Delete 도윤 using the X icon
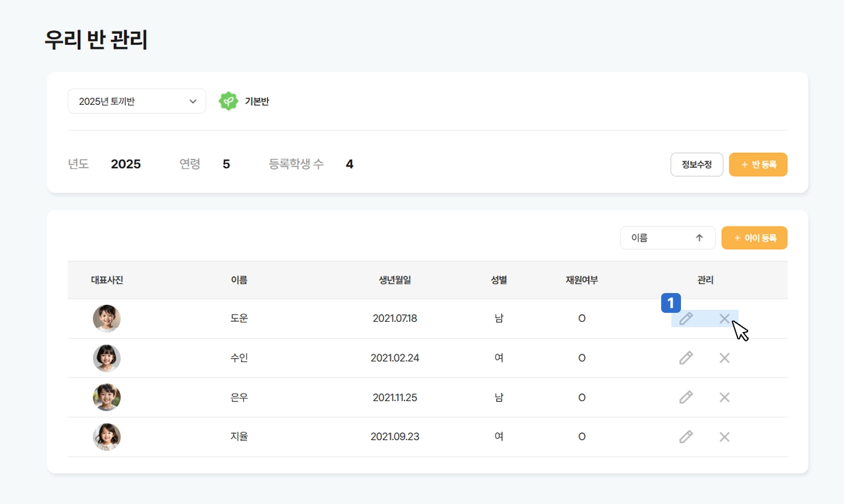The height and width of the screenshot is (504, 844). 724,318
